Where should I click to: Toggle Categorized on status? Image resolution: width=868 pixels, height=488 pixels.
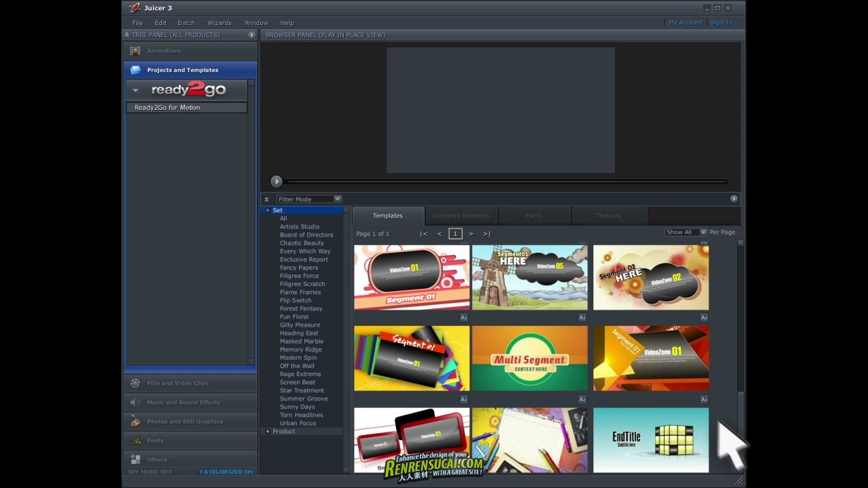coord(226,472)
